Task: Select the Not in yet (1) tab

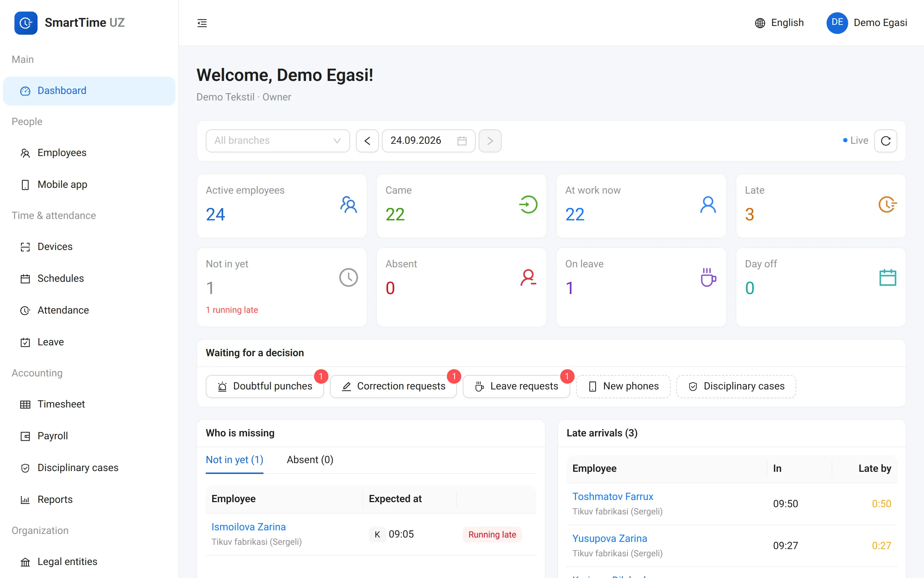Action: pyautogui.click(x=235, y=460)
